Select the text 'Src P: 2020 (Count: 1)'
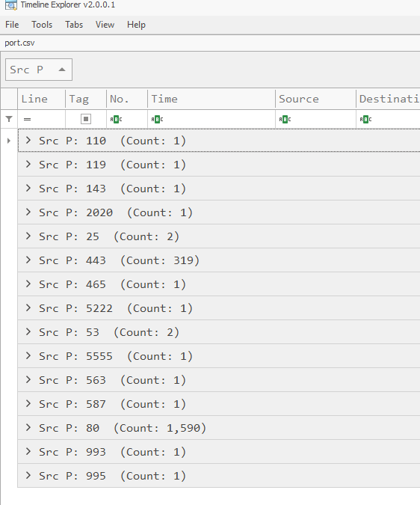This screenshot has width=420, height=505. 116,212
